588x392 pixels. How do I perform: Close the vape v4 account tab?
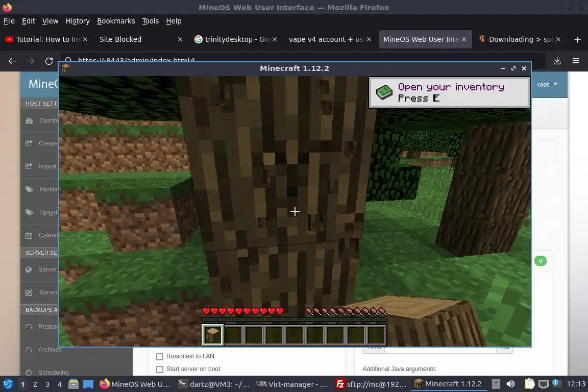coord(369,39)
